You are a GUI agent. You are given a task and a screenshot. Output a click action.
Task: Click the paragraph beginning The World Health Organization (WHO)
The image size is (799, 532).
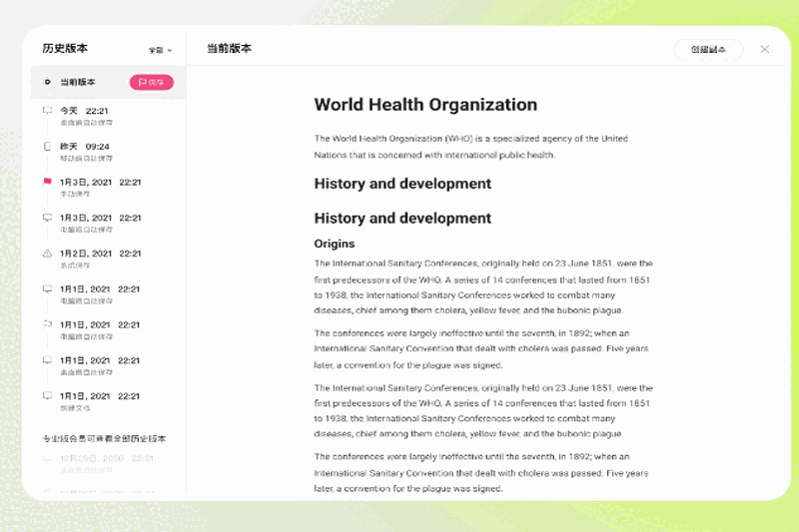[471, 147]
